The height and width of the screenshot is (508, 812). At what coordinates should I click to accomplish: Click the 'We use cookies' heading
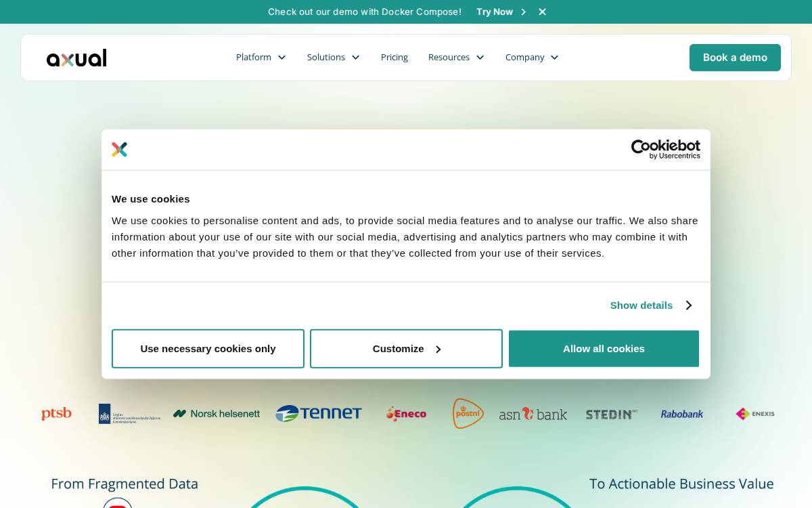(x=151, y=199)
